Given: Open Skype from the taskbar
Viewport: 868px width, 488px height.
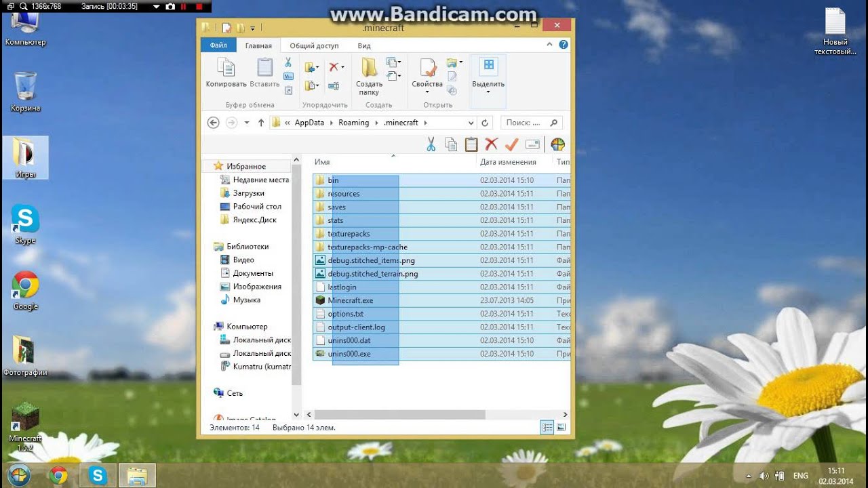Looking at the screenshot, I should (98, 475).
